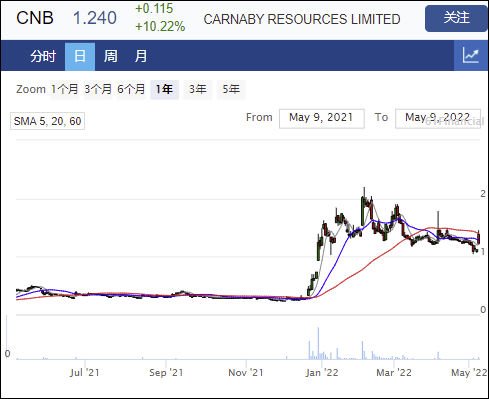The image size is (489, 399).
Task: Set zoom range to 3个月
Action: coord(98,89)
